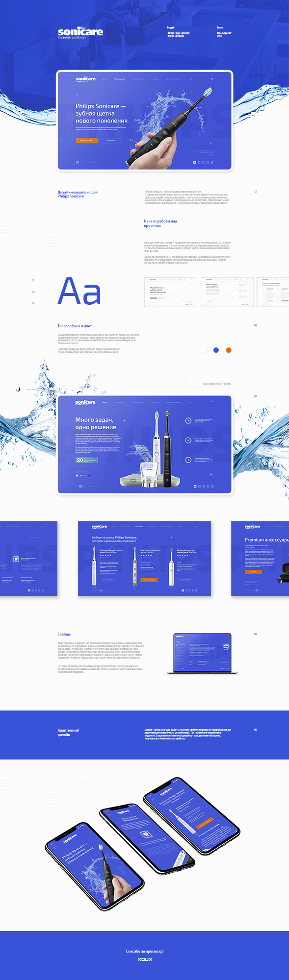Pick the orange swatch in the color palette
Viewport: 289px width, 980px height.
click(x=229, y=350)
